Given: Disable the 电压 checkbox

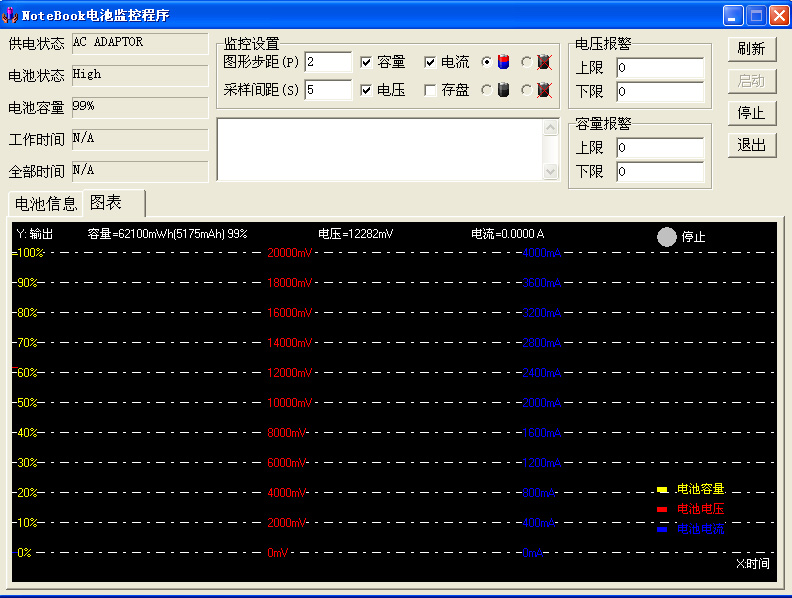Looking at the screenshot, I should 366,90.
